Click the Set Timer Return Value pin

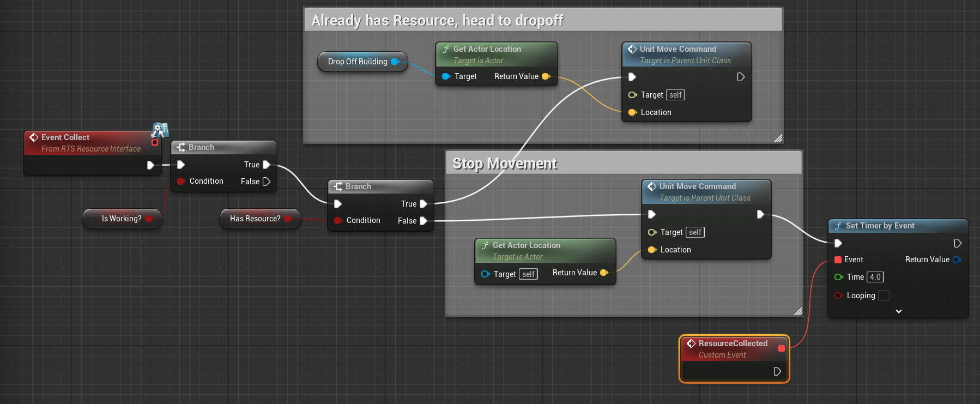(956, 260)
